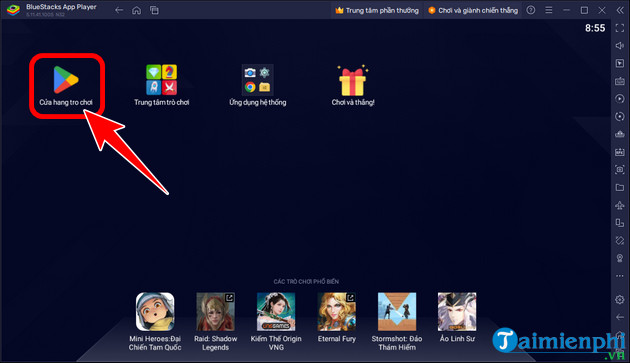The height and width of the screenshot is (363, 630).
Task: Close the BlueStacks window
Action: click(602, 10)
